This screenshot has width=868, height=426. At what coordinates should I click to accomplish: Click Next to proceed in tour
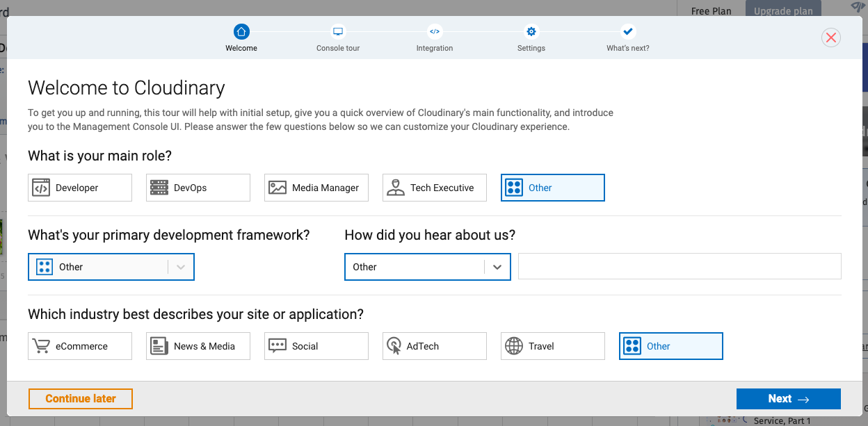(788, 399)
